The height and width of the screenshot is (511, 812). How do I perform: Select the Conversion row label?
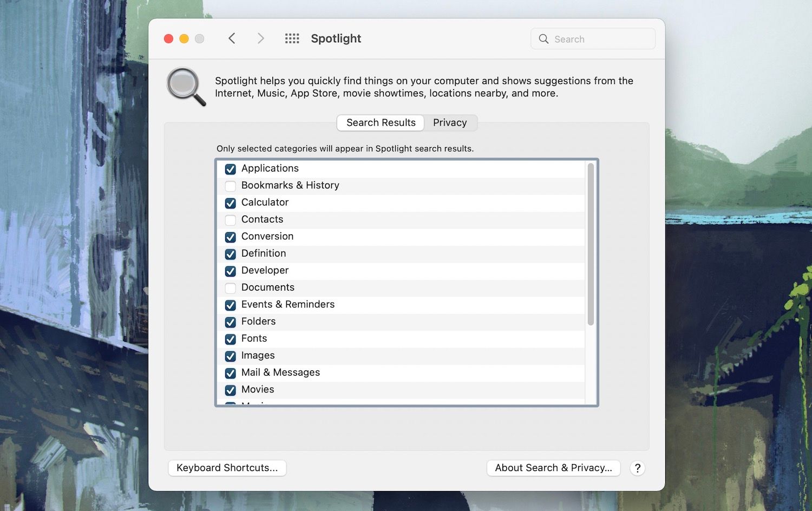(267, 237)
